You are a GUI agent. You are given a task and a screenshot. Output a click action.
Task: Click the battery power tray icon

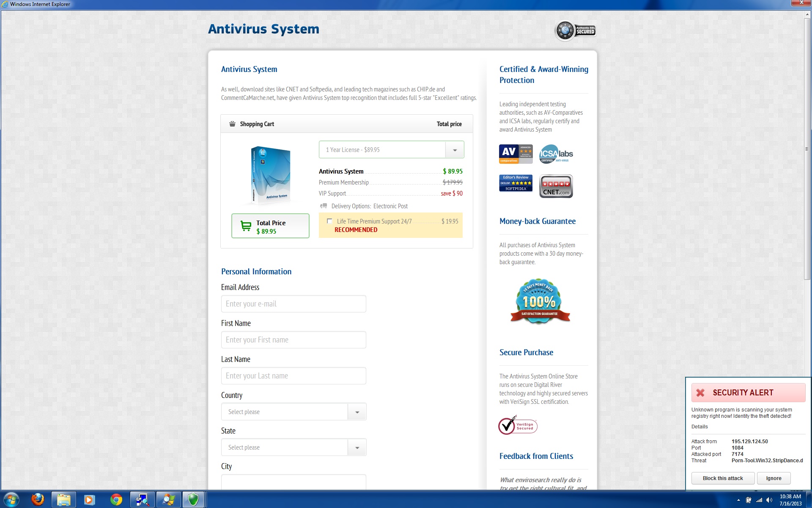[x=749, y=500]
